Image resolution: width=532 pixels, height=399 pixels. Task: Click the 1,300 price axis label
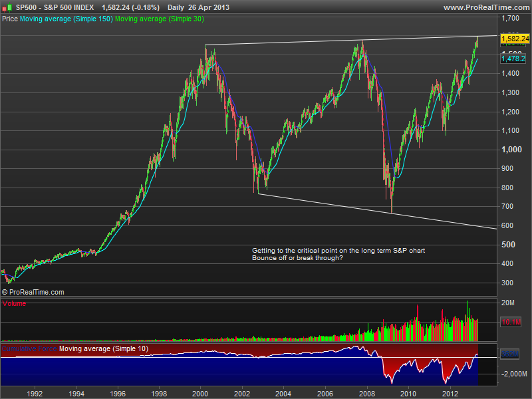(510, 92)
